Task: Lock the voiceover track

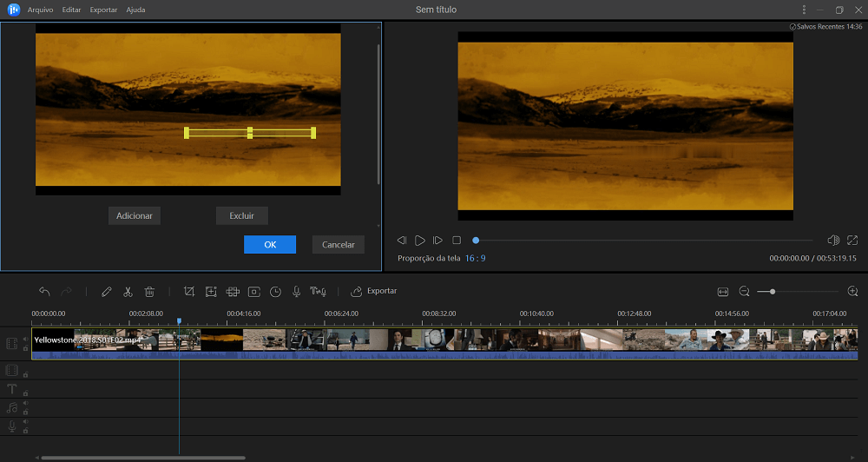Action: point(25,431)
